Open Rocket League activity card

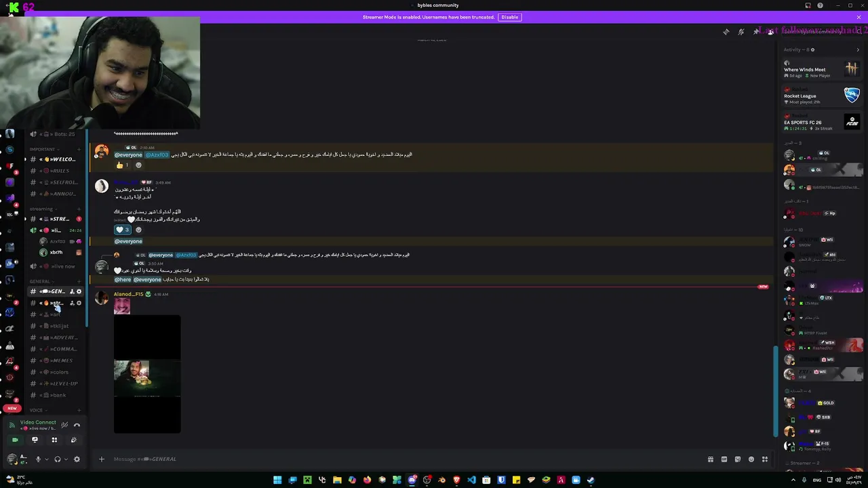(x=821, y=96)
